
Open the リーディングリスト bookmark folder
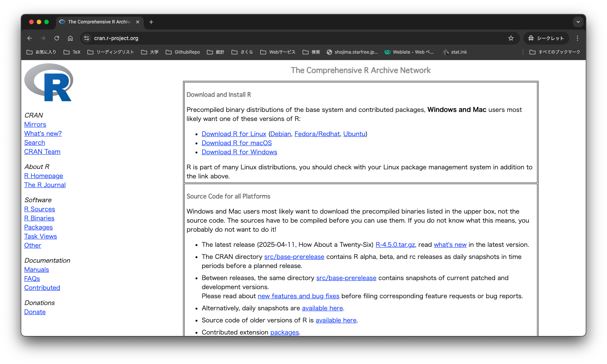coord(111,52)
